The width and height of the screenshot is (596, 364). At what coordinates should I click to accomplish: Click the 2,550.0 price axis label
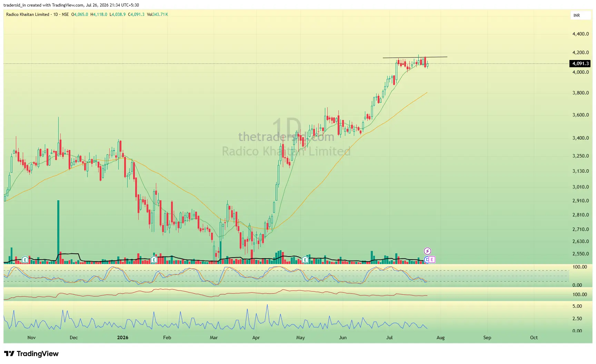click(580, 254)
